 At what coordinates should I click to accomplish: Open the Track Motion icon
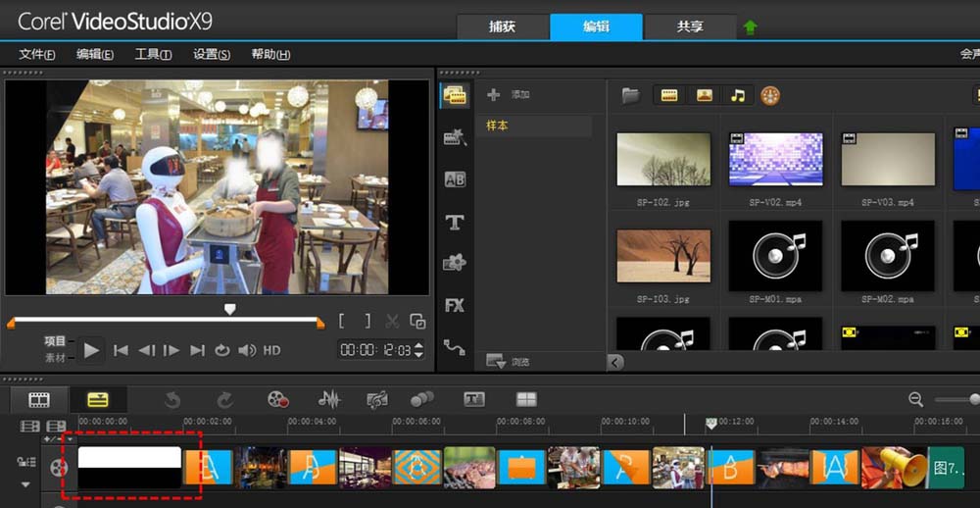[421, 400]
